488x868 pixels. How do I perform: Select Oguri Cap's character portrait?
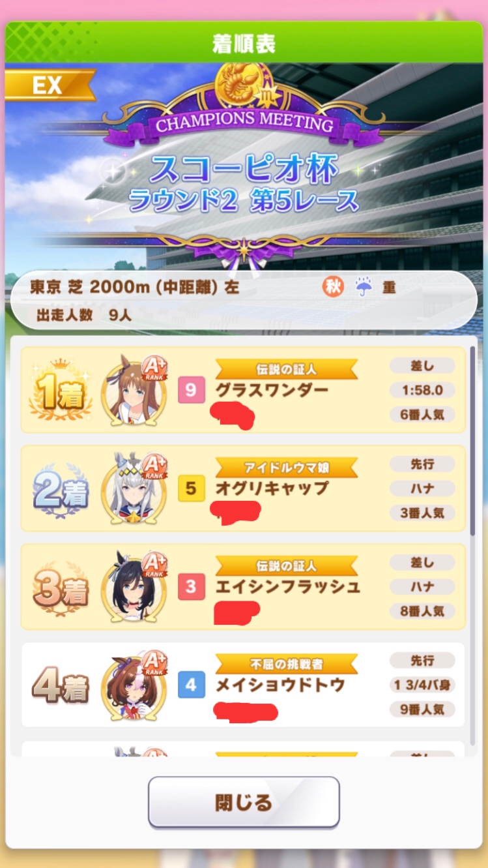click(x=134, y=488)
